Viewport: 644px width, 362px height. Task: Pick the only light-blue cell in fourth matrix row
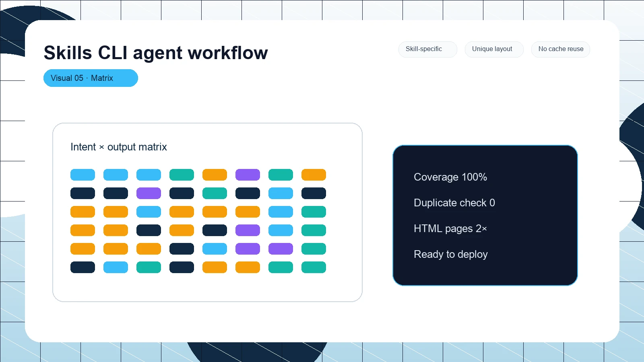[281, 230]
